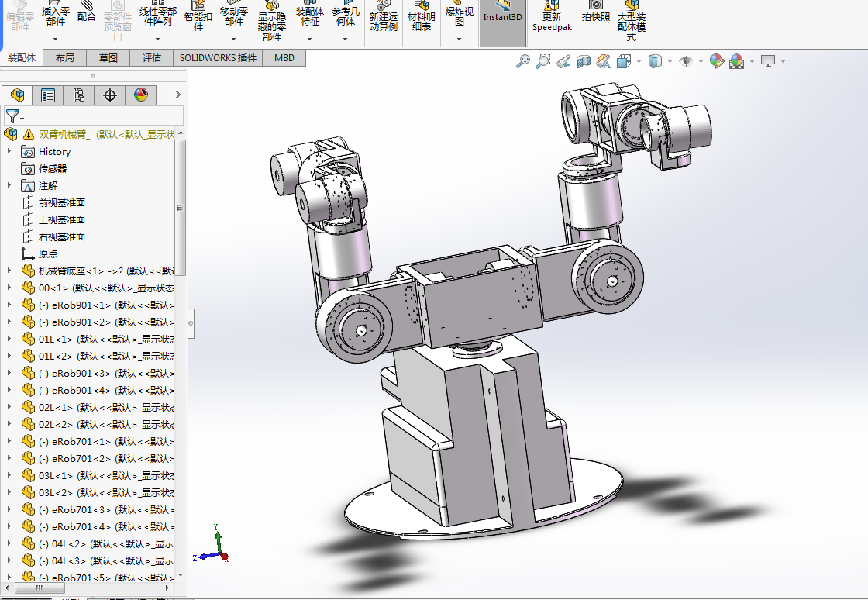This screenshot has width=868, height=600.
Task: Open the DisplayManager color wheel tab
Action: [140, 95]
